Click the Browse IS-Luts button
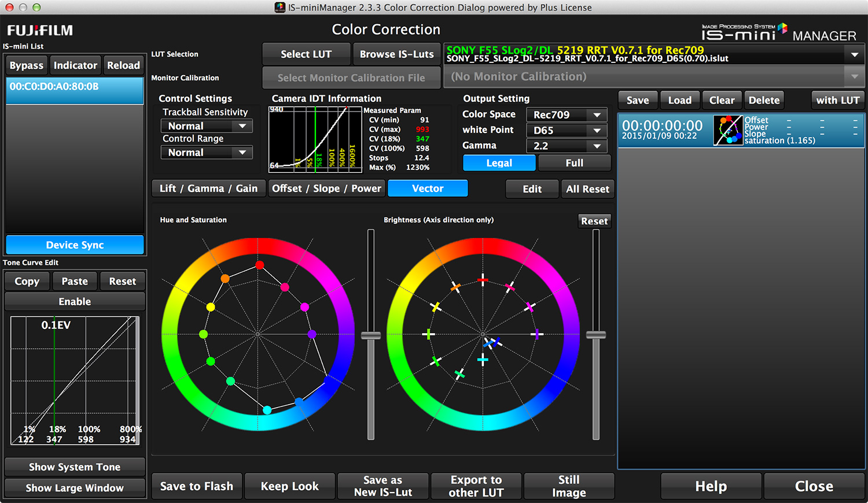The height and width of the screenshot is (503, 868). click(x=396, y=54)
